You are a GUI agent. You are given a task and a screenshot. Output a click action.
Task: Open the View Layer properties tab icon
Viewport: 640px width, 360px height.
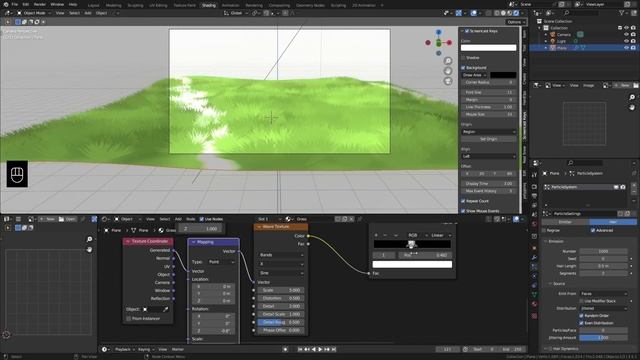(534, 206)
